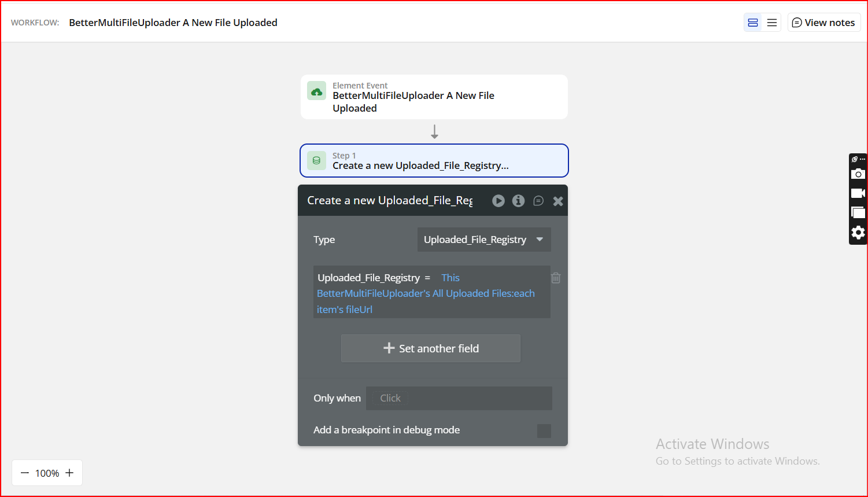
Task: Close the Create a new Uploaded_File_Registry panel
Action: click(558, 201)
